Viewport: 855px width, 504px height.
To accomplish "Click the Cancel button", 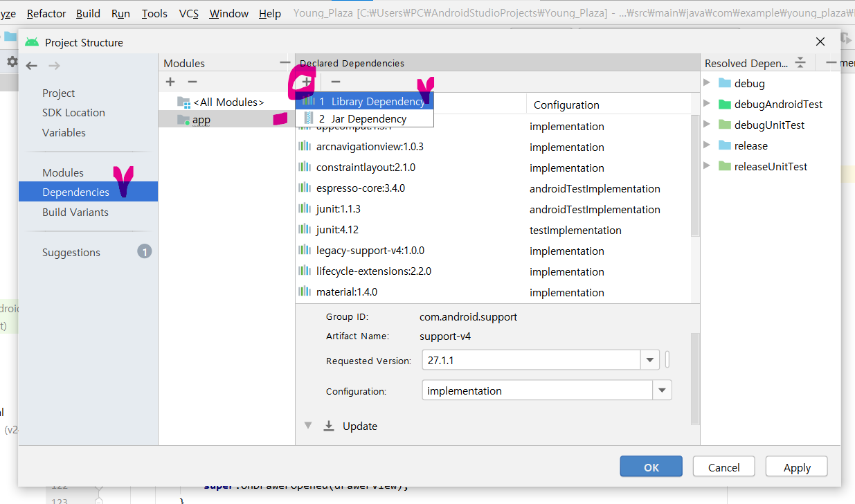I will pyautogui.click(x=724, y=467).
